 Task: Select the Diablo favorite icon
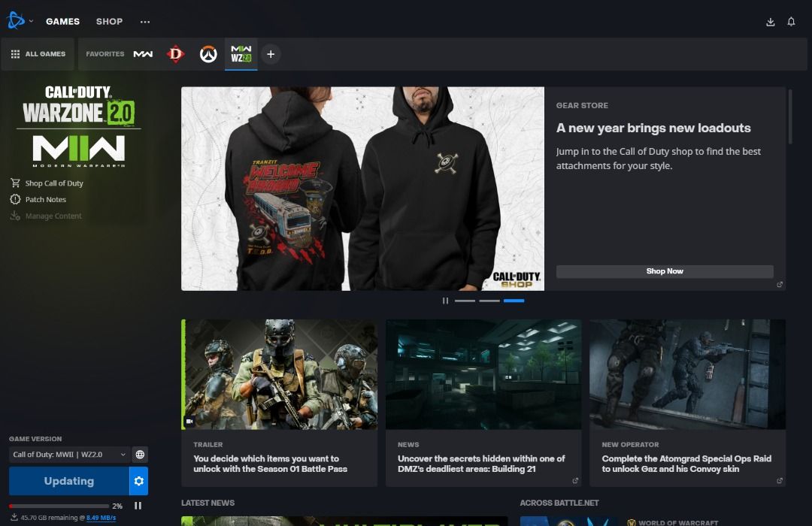click(x=175, y=54)
